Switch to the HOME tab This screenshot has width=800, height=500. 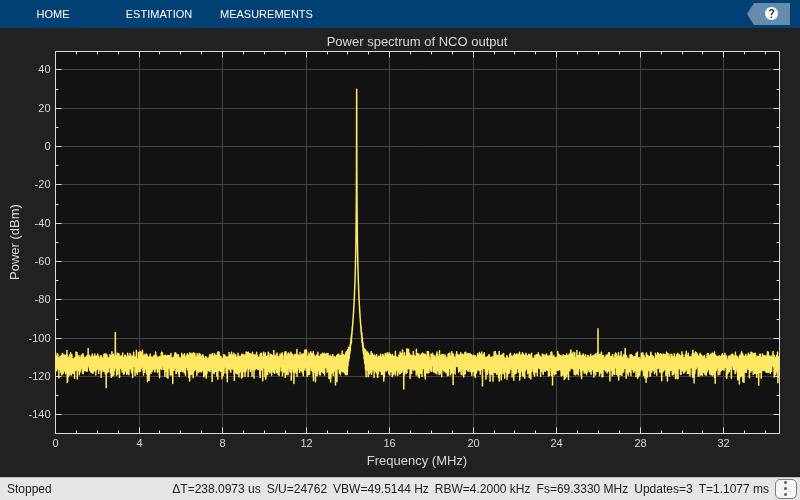point(53,14)
